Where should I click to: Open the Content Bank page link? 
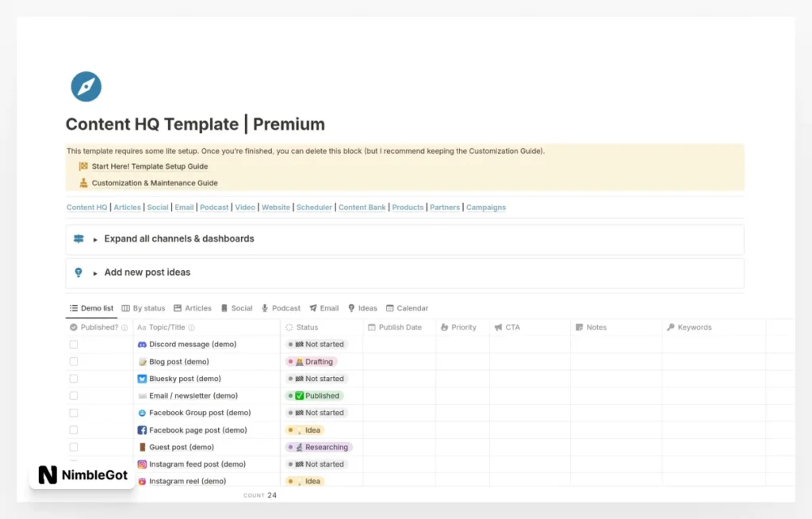point(362,207)
